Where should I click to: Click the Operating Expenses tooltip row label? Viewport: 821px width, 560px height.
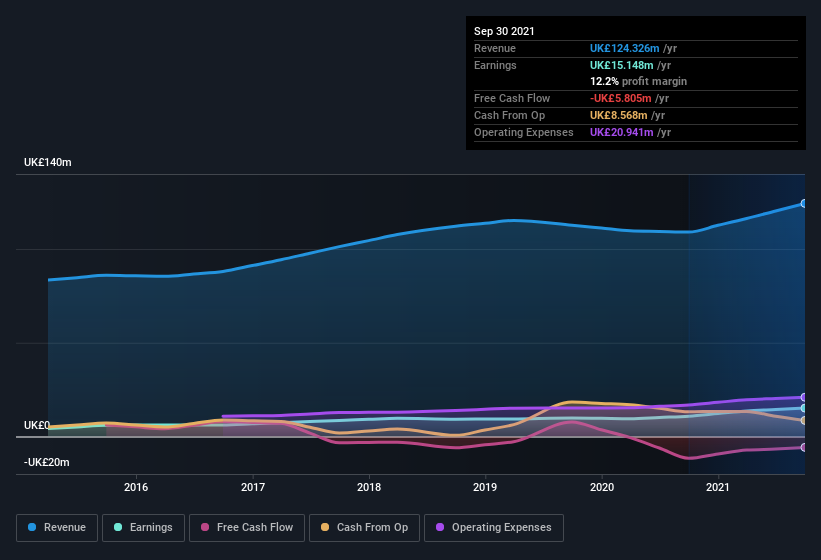pos(524,132)
